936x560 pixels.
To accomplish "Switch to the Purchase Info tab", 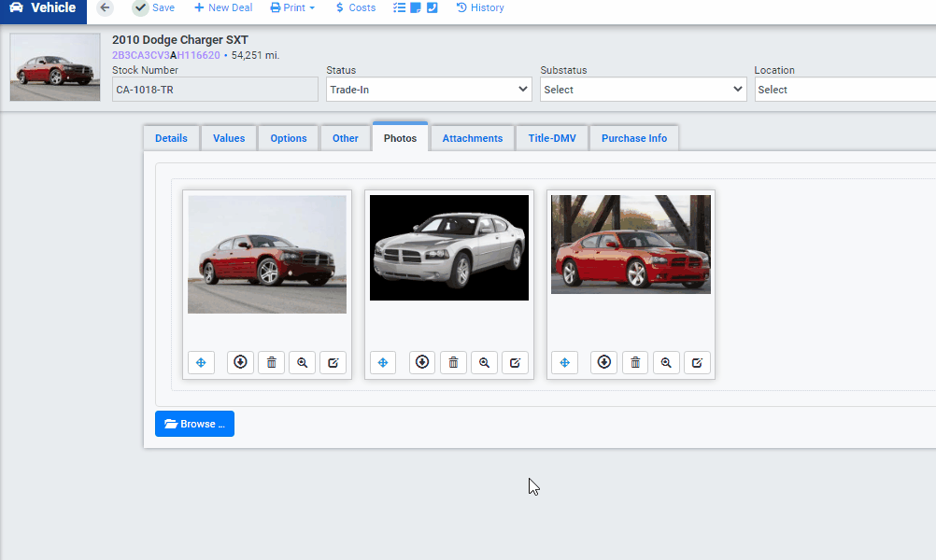I will tap(634, 138).
